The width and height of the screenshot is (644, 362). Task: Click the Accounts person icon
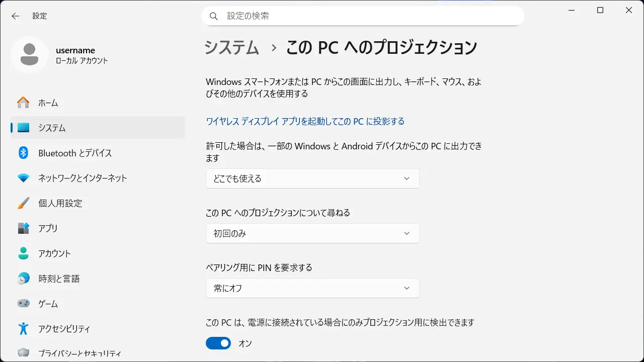tap(23, 253)
